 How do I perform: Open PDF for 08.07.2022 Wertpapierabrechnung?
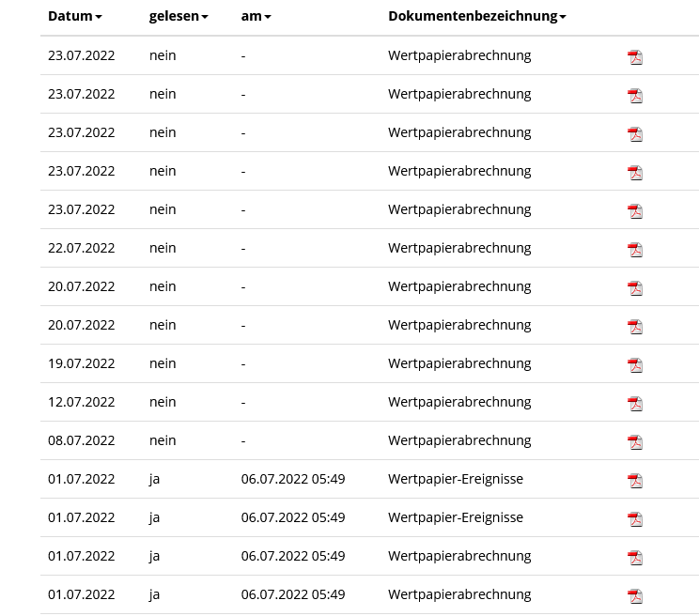pyautogui.click(x=635, y=441)
